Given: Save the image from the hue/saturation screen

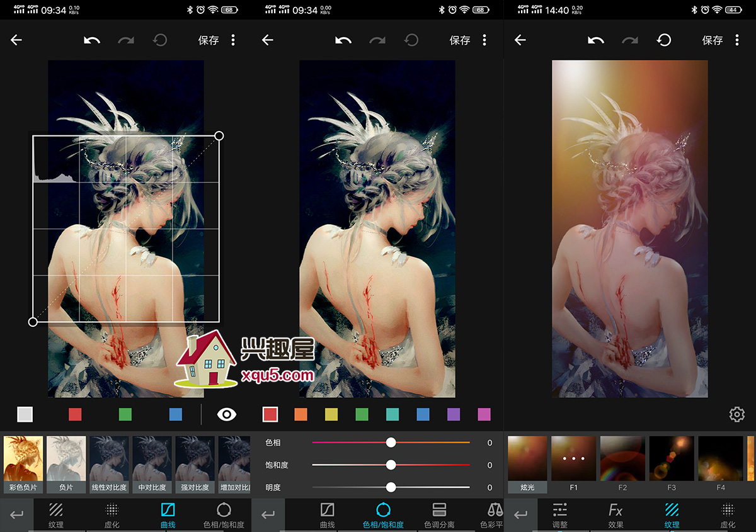Looking at the screenshot, I should click(460, 40).
